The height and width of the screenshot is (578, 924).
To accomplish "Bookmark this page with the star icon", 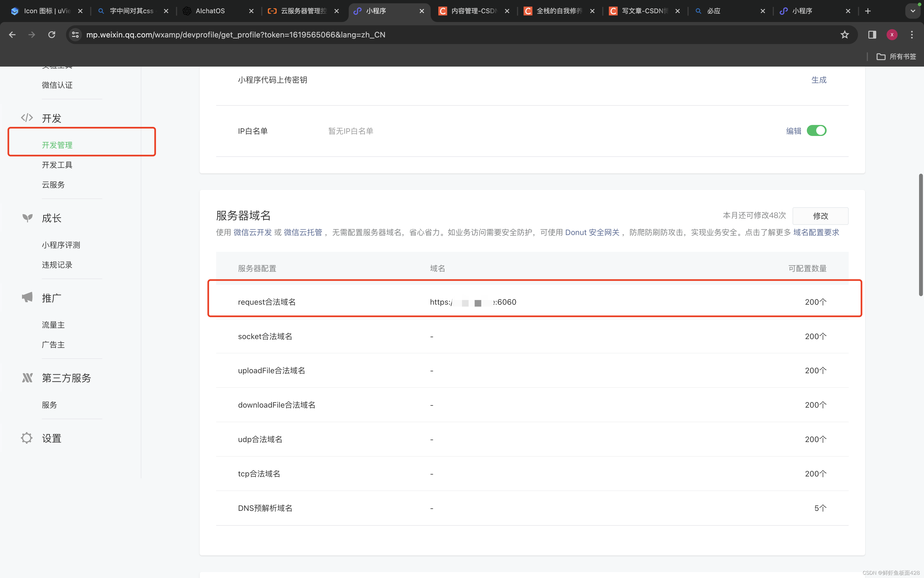I will 845,35.
